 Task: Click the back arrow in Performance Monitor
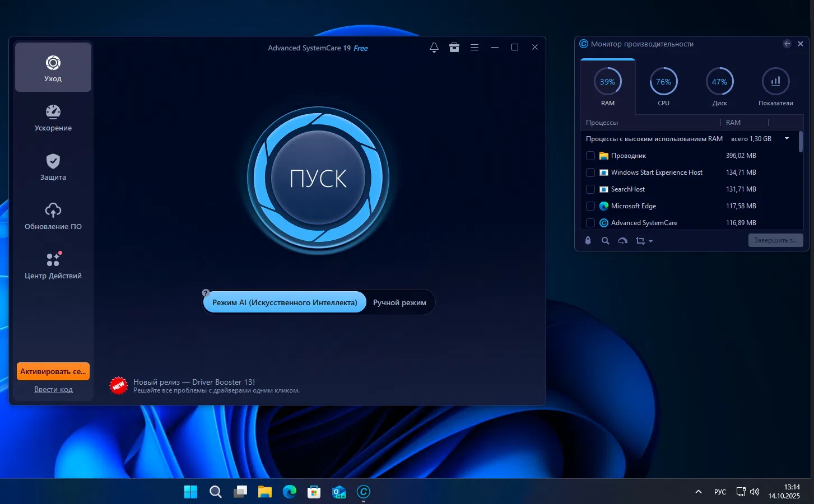(x=787, y=44)
